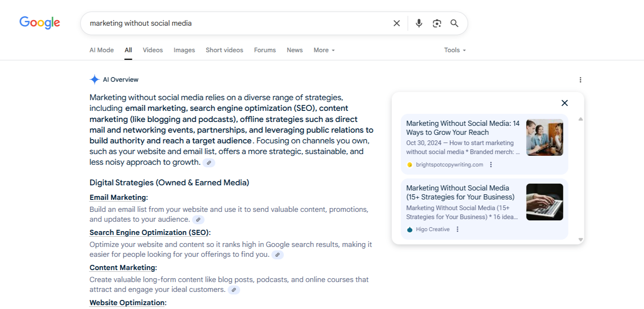Screen dimensions: 644x309
Task: Click the microphone icon for voice search
Action: pyautogui.click(x=419, y=23)
